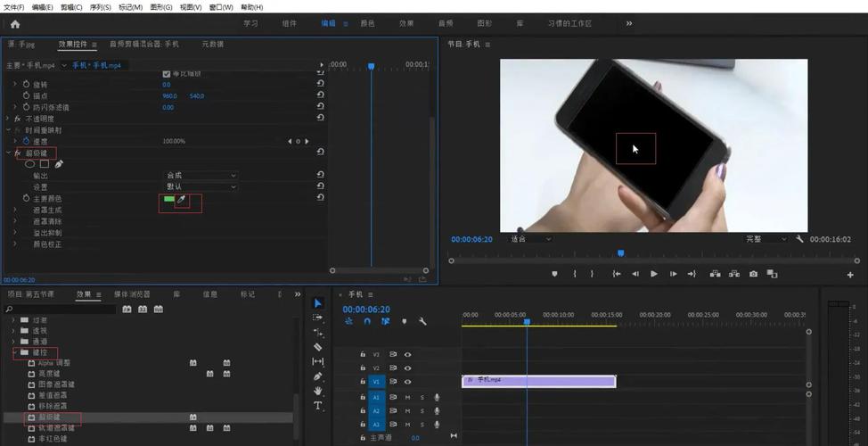The width and height of the screenshot is (868, 446).
Task: Select the Pen tool in the timeline toolbar
Action: click(318, 376)
